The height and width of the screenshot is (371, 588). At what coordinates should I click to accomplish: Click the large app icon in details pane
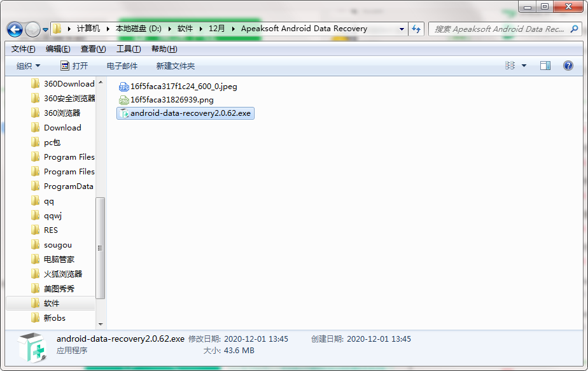click(32, 347)
